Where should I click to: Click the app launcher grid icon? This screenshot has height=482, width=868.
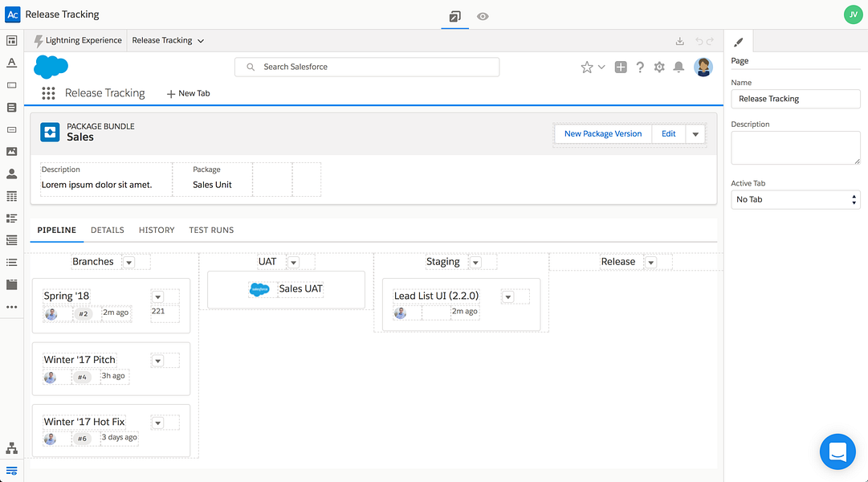click(48, 93)
